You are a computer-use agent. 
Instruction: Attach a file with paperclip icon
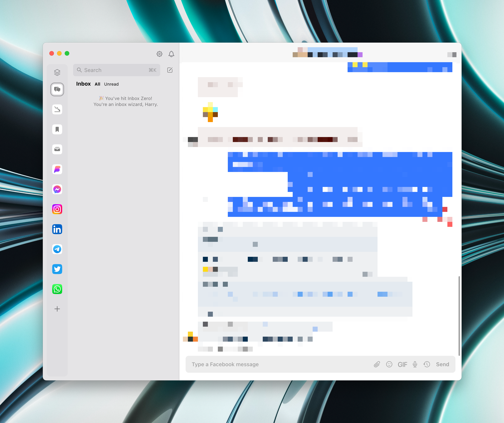click(x=377, y=364)
